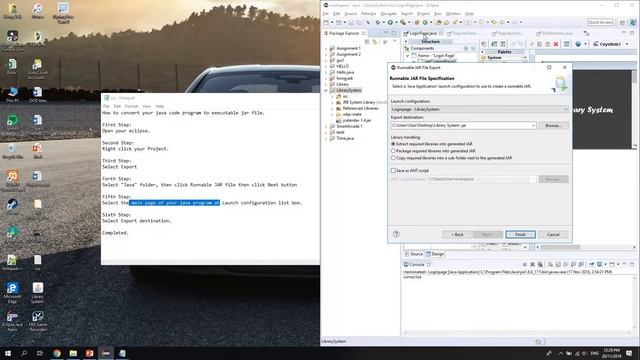
Task: Open the system look-and-feel dropdown in the designer
Action: 611,44
